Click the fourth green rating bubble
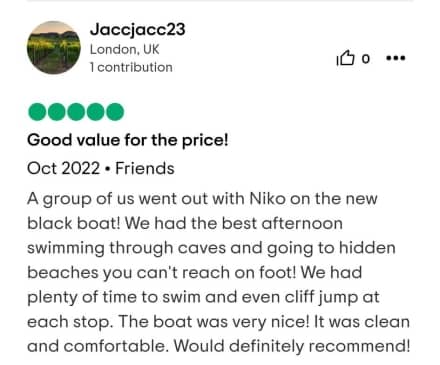440x365 pixels. tap(96, 112)
